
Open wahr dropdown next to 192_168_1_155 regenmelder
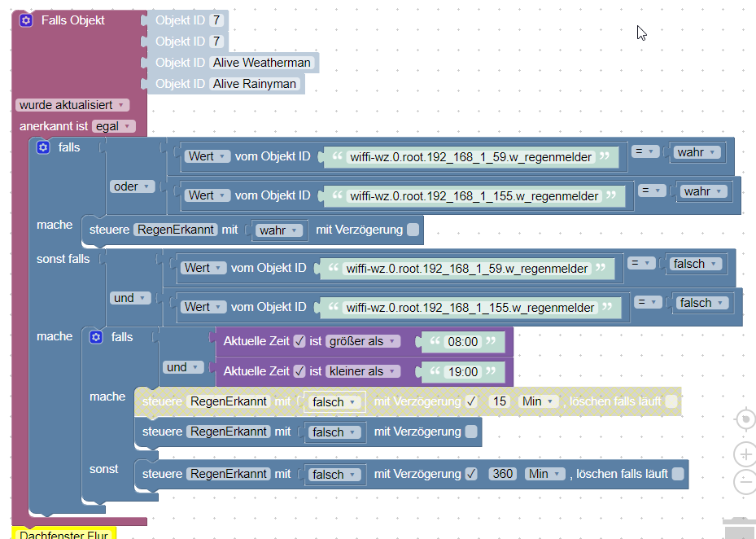pos(702,191)
